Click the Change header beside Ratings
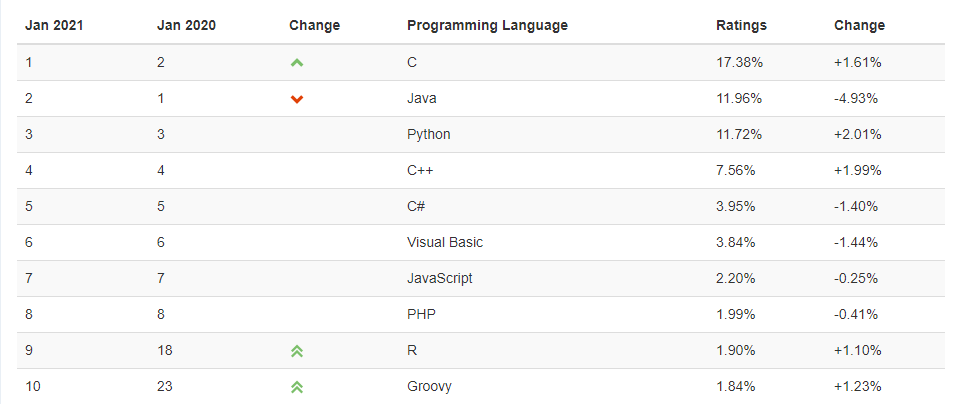Viewport: 960px width, 404px height. pos(860,25)
